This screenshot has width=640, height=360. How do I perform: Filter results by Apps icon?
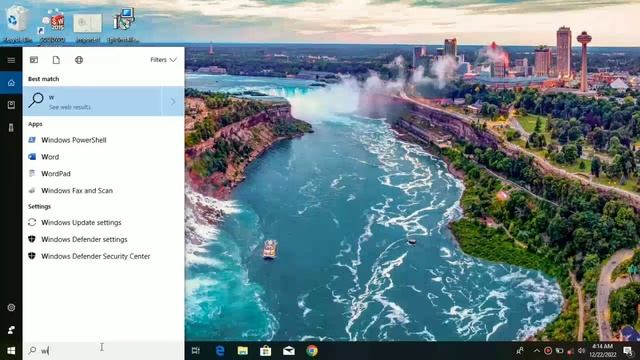tap(34, 60)
